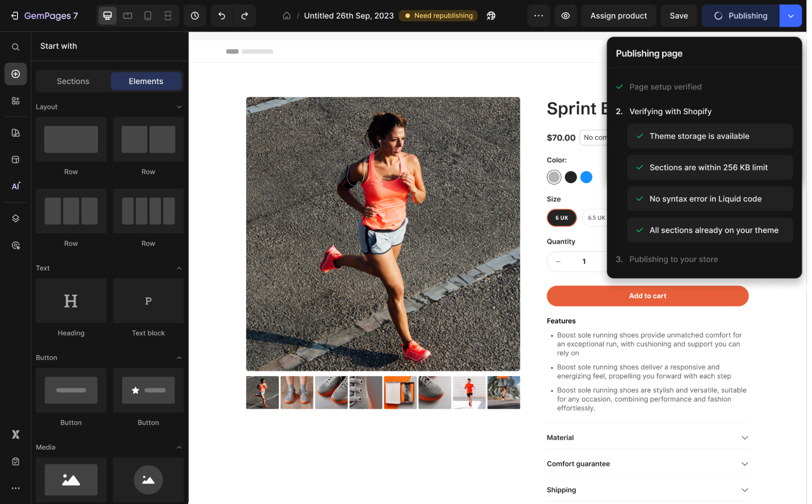Switch to the Sections tab

[x=73, y=81]
